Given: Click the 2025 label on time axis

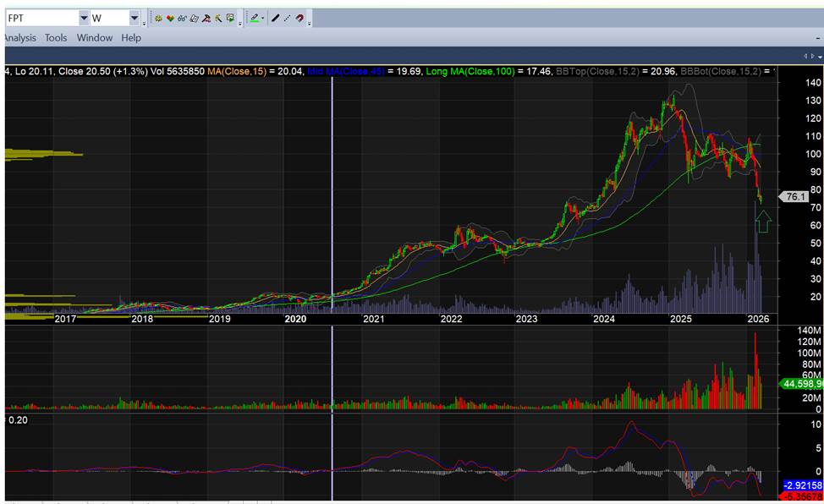Looking at the screenshot, I should [x=680, y=319].
